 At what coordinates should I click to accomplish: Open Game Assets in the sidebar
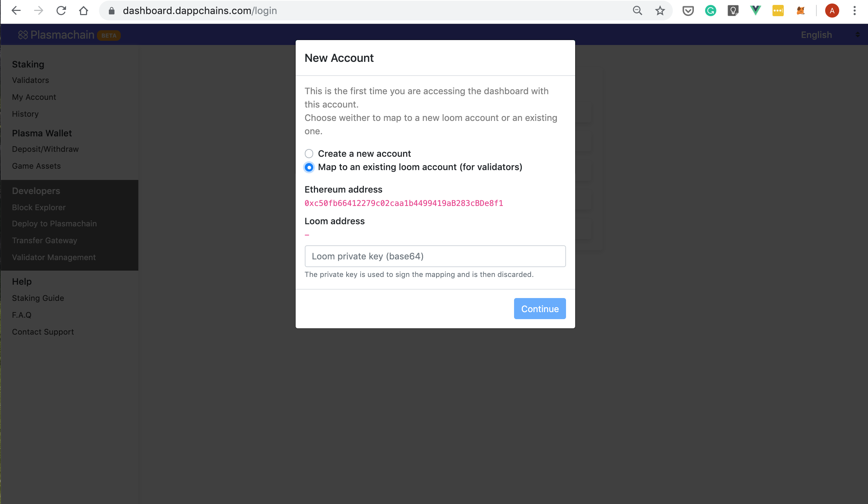click(x=36, y=166)
